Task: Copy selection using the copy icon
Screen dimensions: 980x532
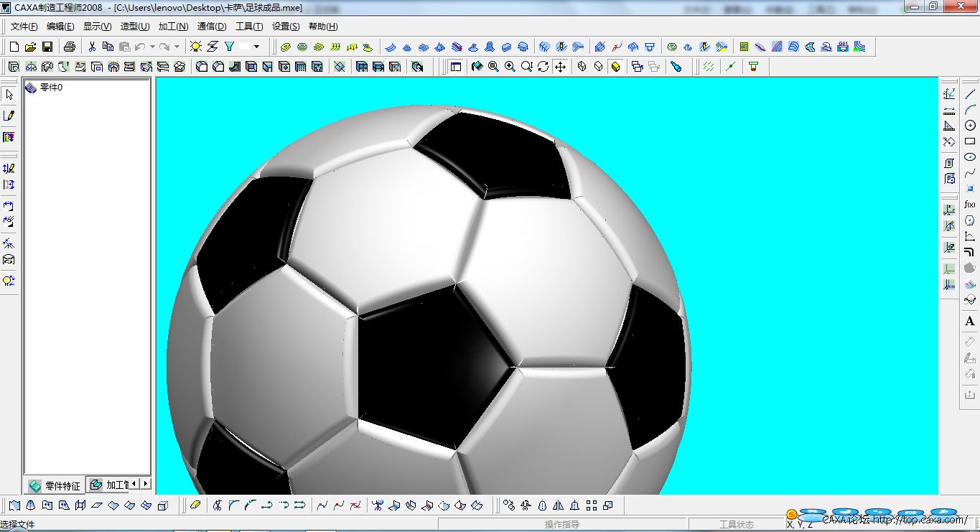Action: (108, 47)
